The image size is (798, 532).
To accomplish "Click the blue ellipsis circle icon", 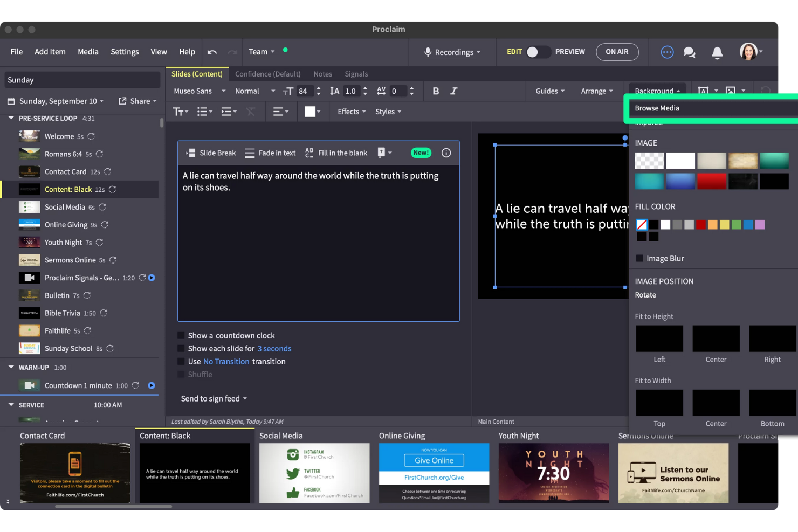I will [667, 52].
